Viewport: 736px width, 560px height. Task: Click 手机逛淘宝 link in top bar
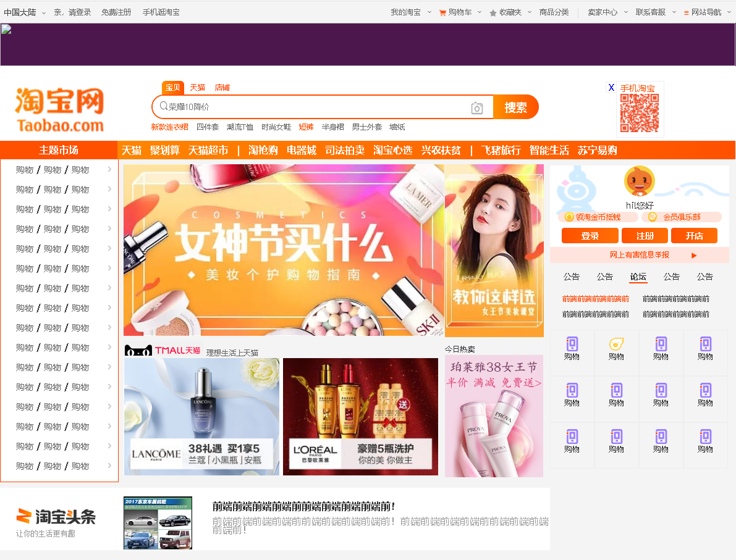tap(161, 13)
